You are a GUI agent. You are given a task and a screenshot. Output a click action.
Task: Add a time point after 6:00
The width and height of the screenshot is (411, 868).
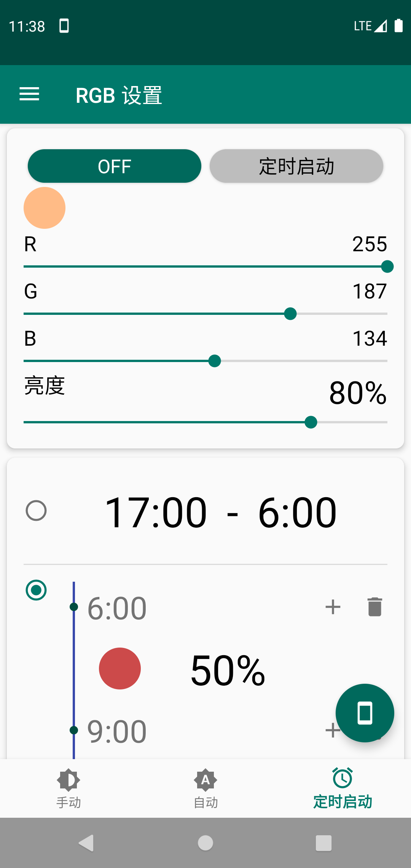(x=333, y=606)
